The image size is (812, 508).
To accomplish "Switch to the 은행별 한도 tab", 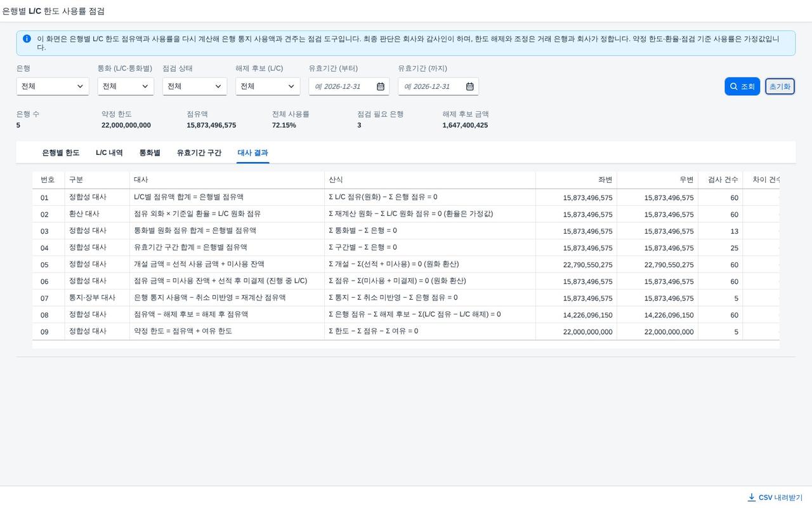I will click(x=61, y=153).
